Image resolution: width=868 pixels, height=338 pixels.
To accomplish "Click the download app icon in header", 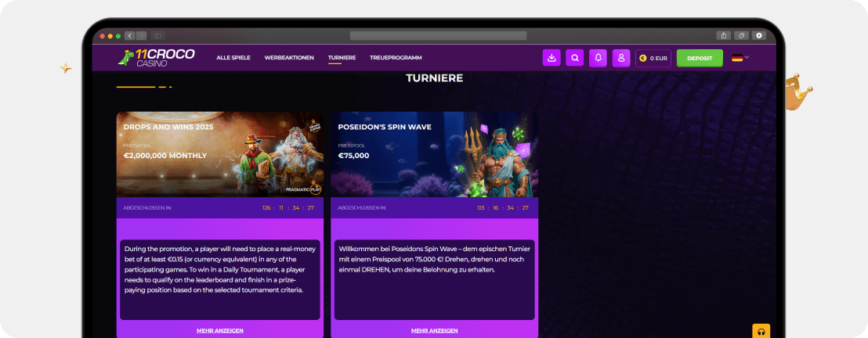I will 552,58.
